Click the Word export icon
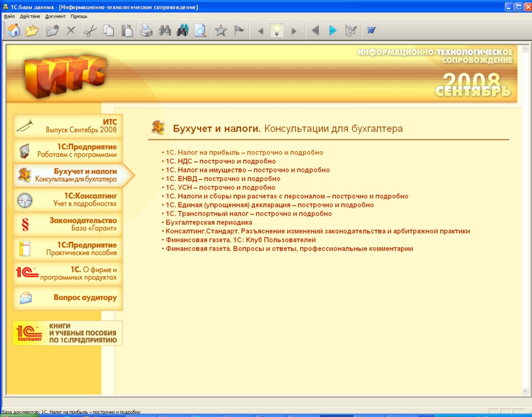Image resolution: width=532 pixels, height=417 pixels. (371, 31)
